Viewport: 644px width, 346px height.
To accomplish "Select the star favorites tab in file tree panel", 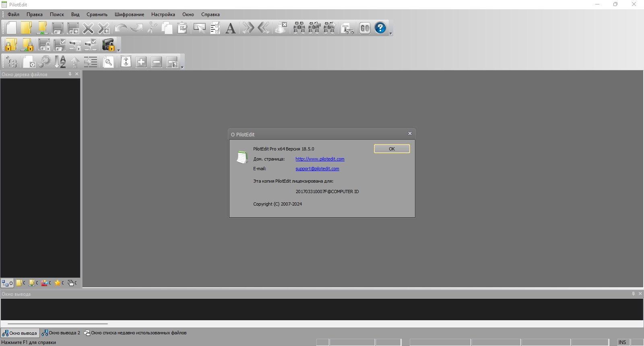I will [x=59, y=283].
